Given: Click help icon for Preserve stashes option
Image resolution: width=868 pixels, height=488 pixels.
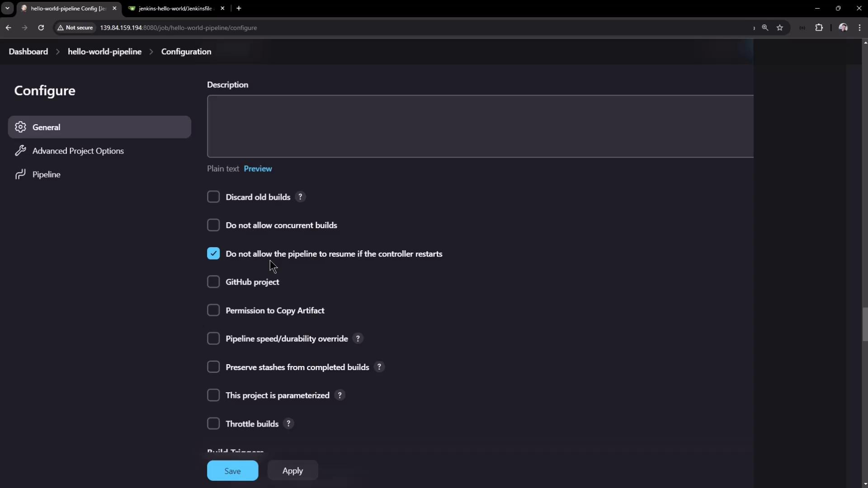Looking at the screenshot, I should (x=379, y=367).
